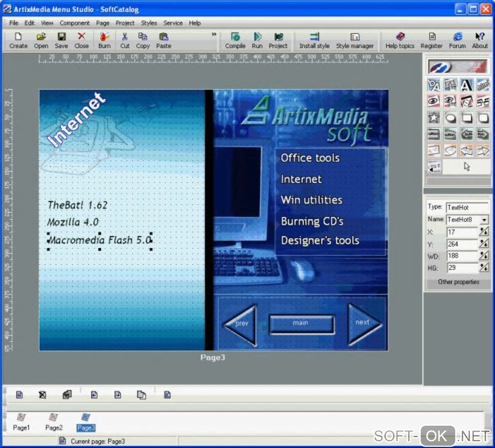Select the green left-arrow button component
495x448 pixels.
(466, 134)
